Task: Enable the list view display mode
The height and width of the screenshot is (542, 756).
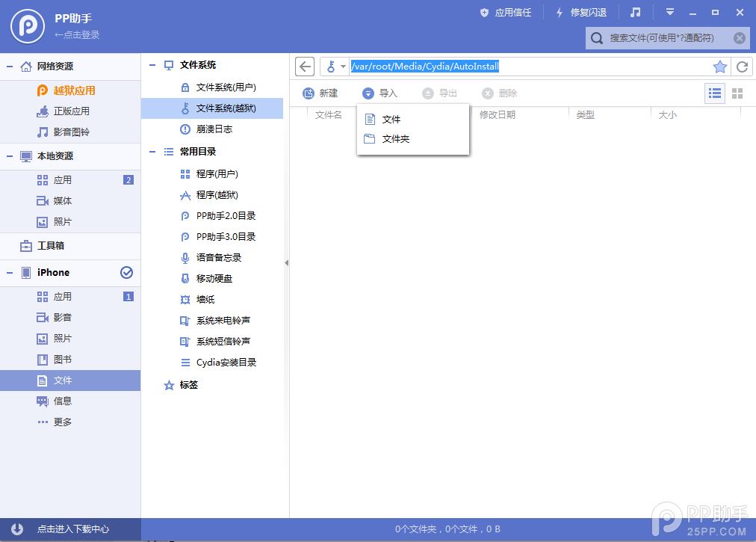Action: [714, 93]
